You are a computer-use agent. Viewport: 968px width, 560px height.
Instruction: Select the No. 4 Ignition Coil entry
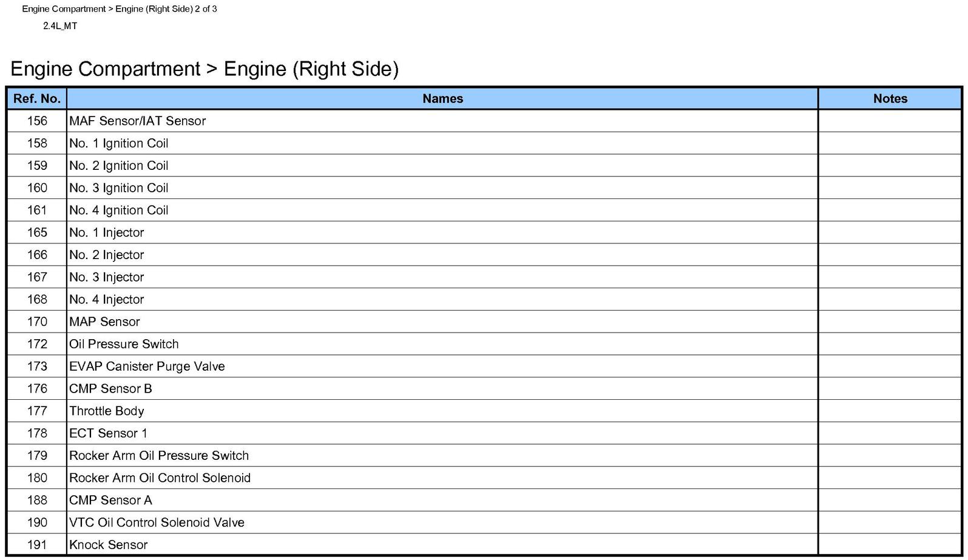[118, 211]
